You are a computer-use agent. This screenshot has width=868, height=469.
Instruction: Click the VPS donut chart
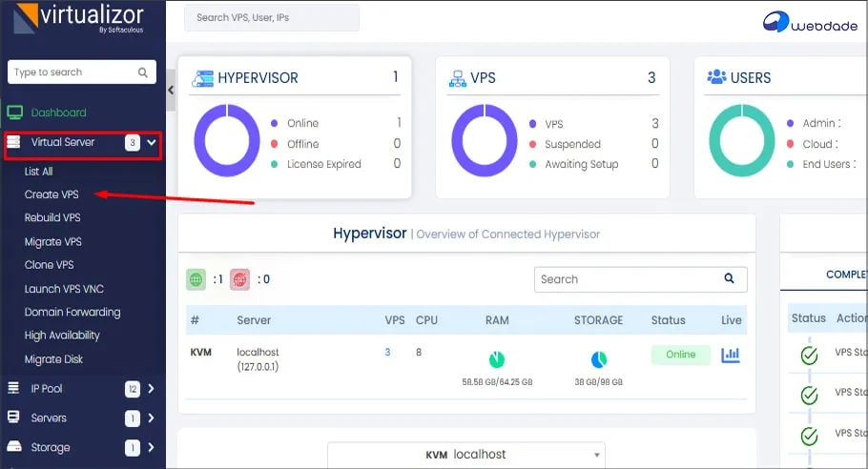pyautogui.click(x=484, y=143)
